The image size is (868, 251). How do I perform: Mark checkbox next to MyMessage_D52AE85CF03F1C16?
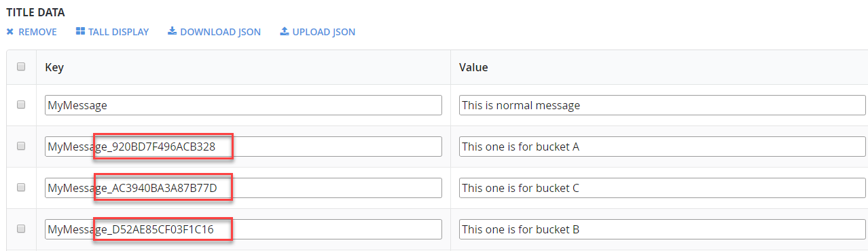(21, 229)
